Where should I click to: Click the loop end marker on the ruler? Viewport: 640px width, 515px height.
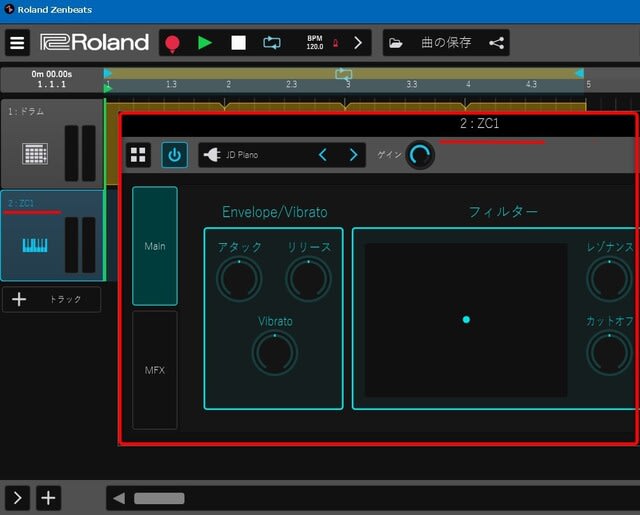coord(579,73)
